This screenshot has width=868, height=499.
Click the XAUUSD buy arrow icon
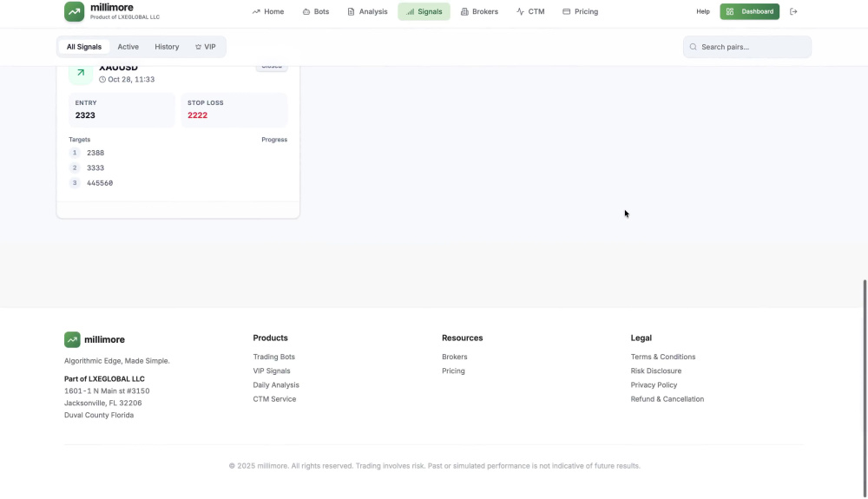tap(81, 73)
